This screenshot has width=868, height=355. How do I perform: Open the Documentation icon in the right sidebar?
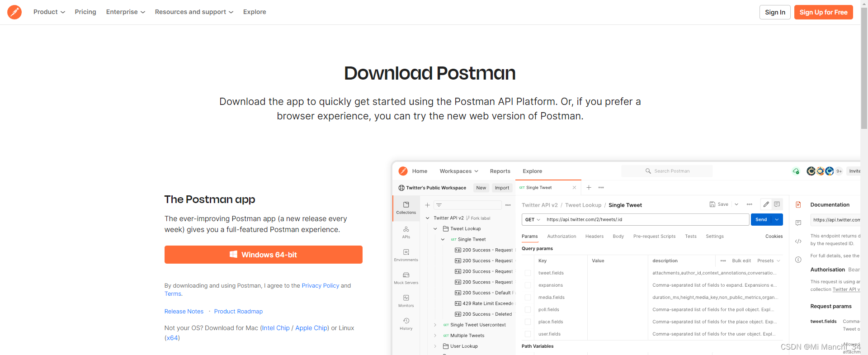pos(798,205)
